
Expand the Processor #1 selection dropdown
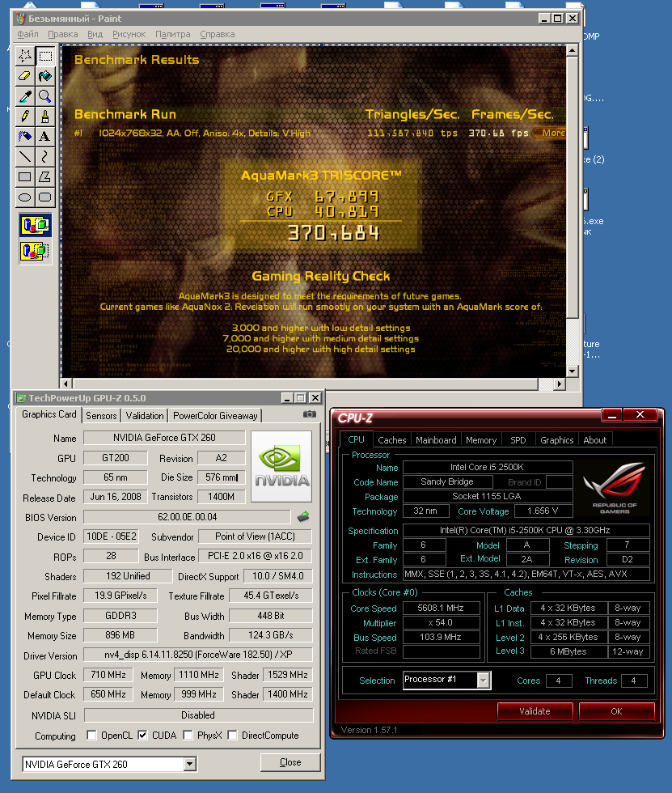pyautogui.click(x=484, y=681)
